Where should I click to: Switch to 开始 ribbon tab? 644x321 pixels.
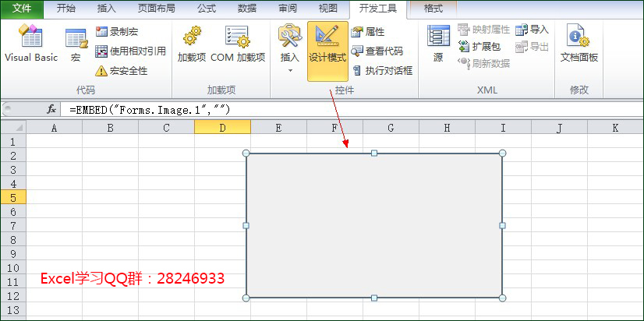65,9
